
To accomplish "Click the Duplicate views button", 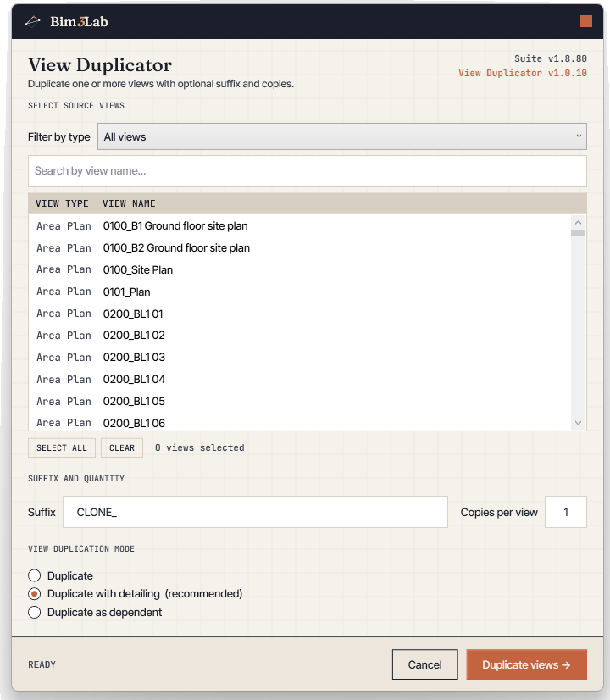I will pos(527,664).
